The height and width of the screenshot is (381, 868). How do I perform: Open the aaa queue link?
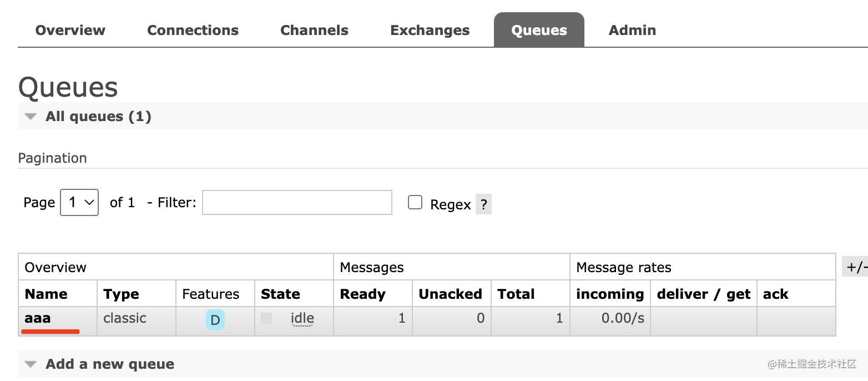pyautogui.click(x=38, y=318)
